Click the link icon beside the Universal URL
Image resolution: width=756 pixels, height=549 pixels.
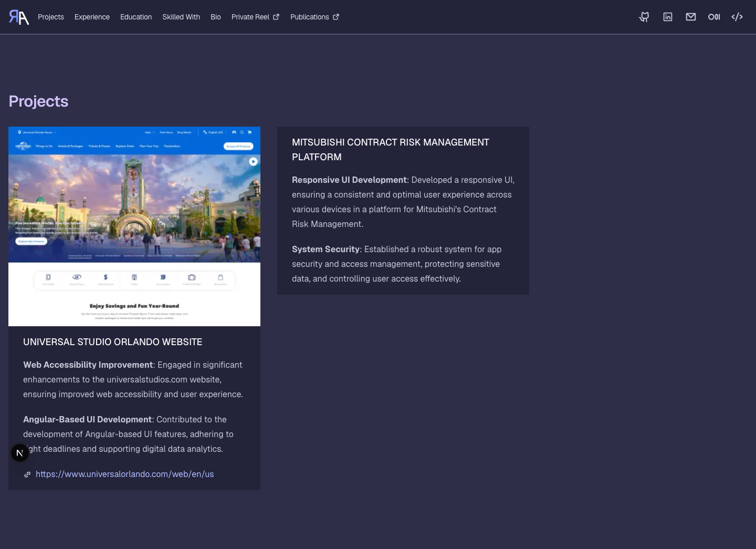[27, 474]
